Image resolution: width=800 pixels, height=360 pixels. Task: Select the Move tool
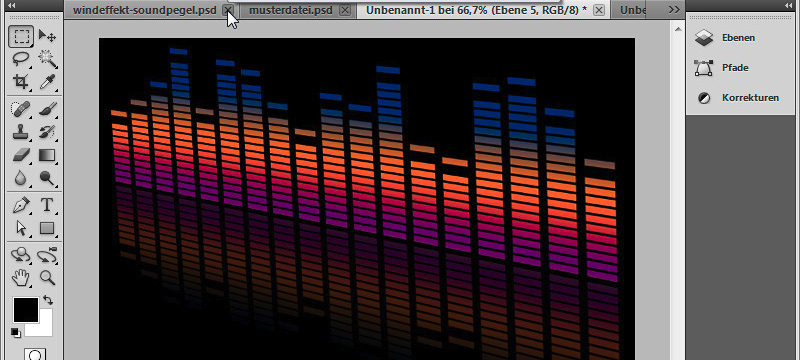point(47,36)
